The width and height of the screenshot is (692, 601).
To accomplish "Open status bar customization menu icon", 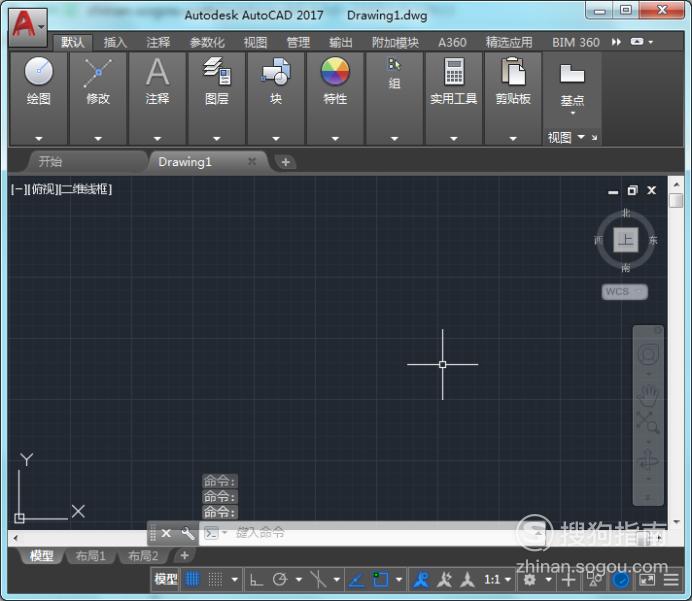I will pos(671,579).
